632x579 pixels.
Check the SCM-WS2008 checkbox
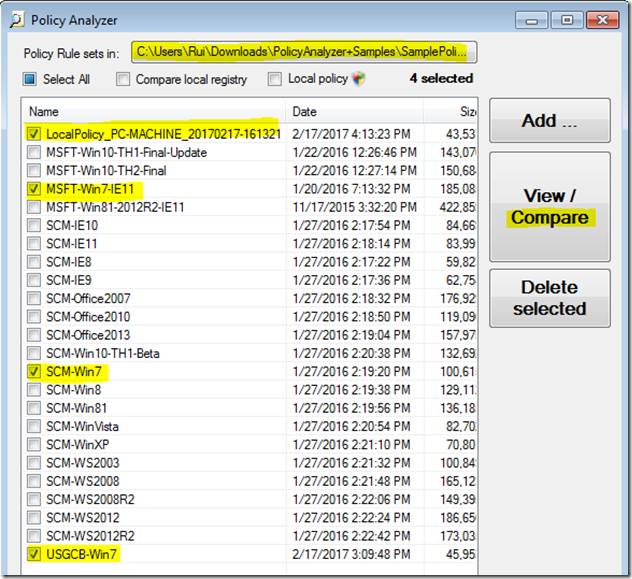(34, 481)
